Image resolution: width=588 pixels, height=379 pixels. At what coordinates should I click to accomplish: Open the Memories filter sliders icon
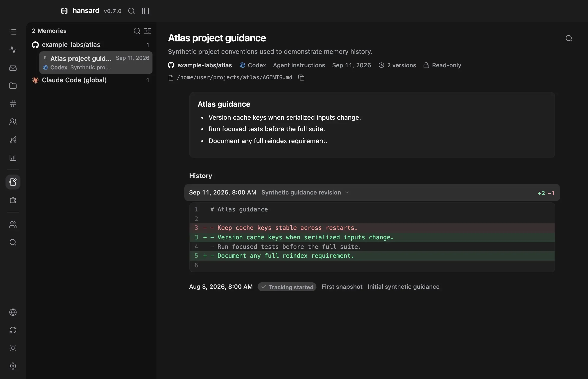pos(147,31)
